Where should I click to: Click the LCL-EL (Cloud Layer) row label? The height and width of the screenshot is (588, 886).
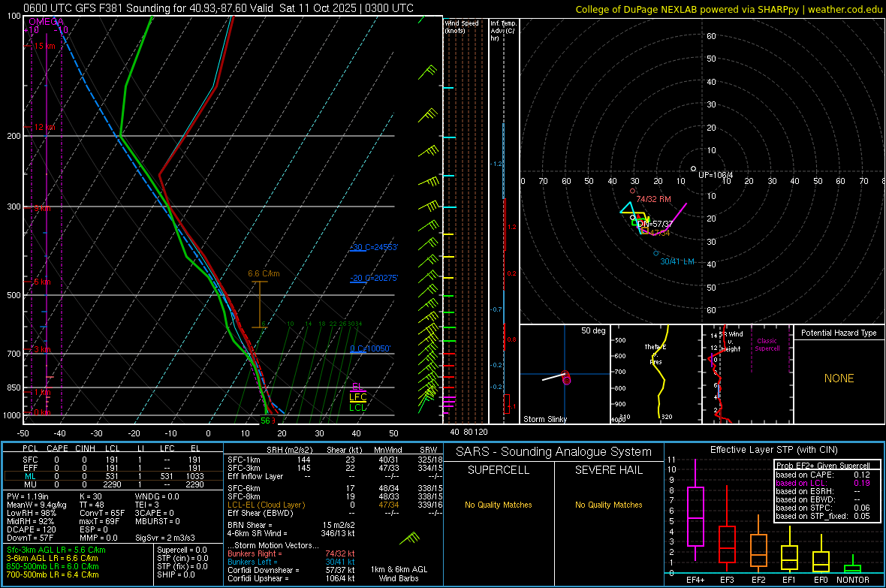pyautogui.click(x=266, y=505)
